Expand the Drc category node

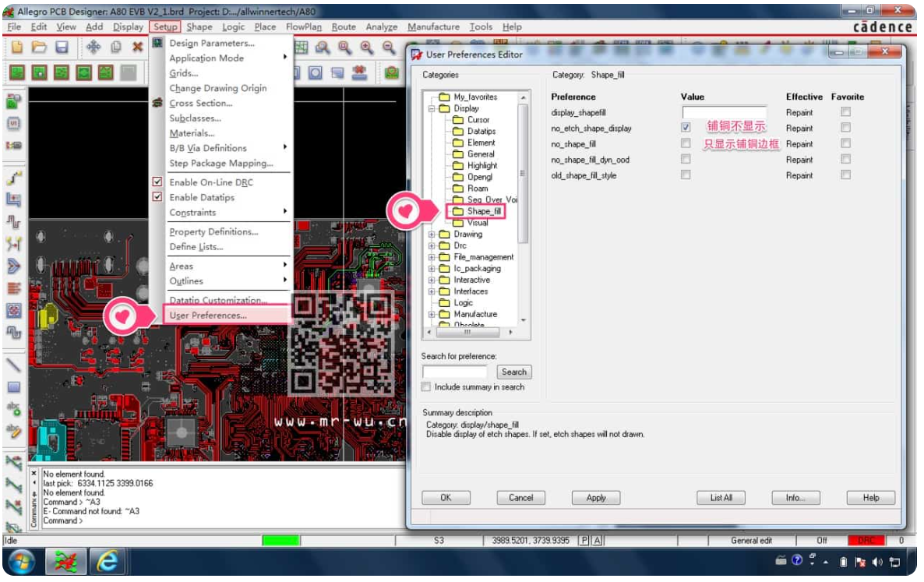[x=432, y=245]
